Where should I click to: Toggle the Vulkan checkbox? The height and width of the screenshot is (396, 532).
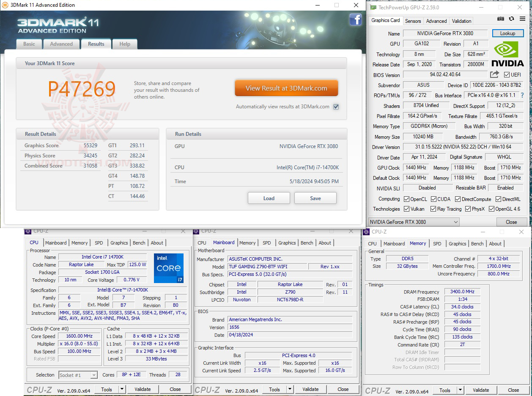406,209
